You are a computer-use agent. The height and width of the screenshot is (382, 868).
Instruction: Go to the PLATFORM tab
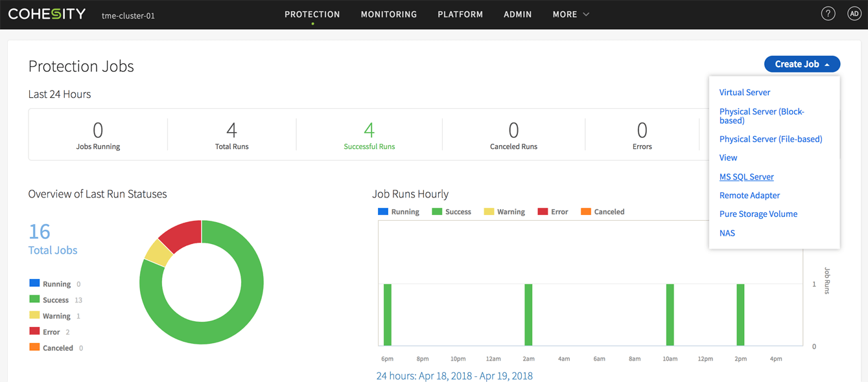[460, 14]
